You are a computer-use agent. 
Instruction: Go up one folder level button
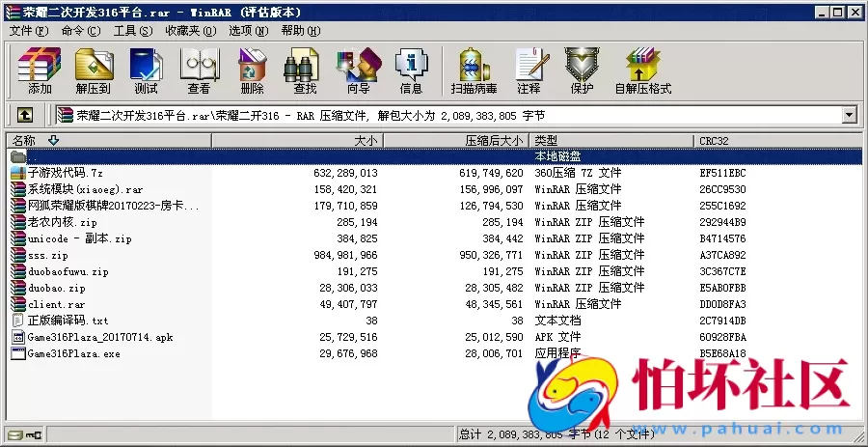pyautogui.click(x=25, y=115)
